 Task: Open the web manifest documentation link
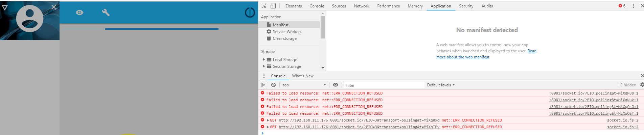click(x=463, y=57)
